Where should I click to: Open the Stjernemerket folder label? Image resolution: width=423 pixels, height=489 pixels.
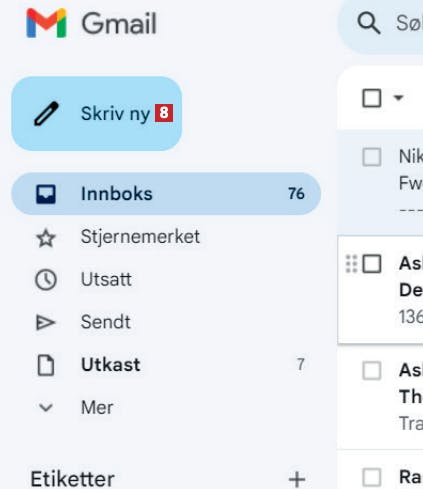click(x=140, y=237)
